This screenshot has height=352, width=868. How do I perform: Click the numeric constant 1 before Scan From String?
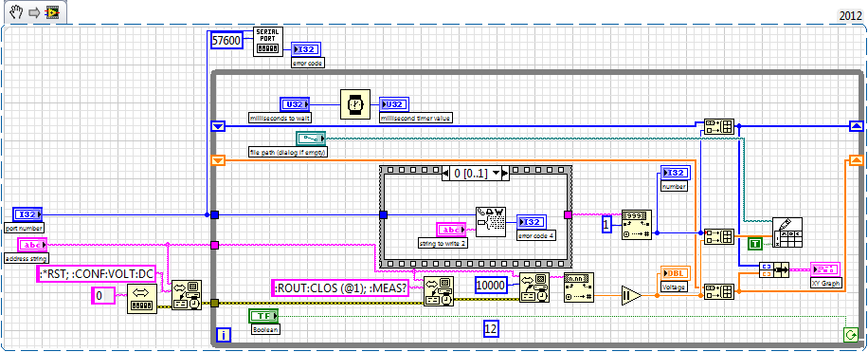606,225
